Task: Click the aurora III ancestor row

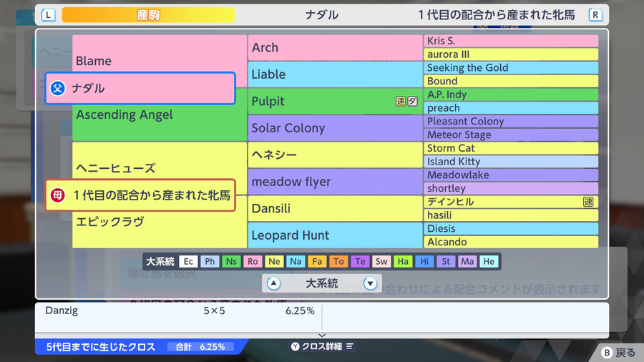Action: (510, 54)
